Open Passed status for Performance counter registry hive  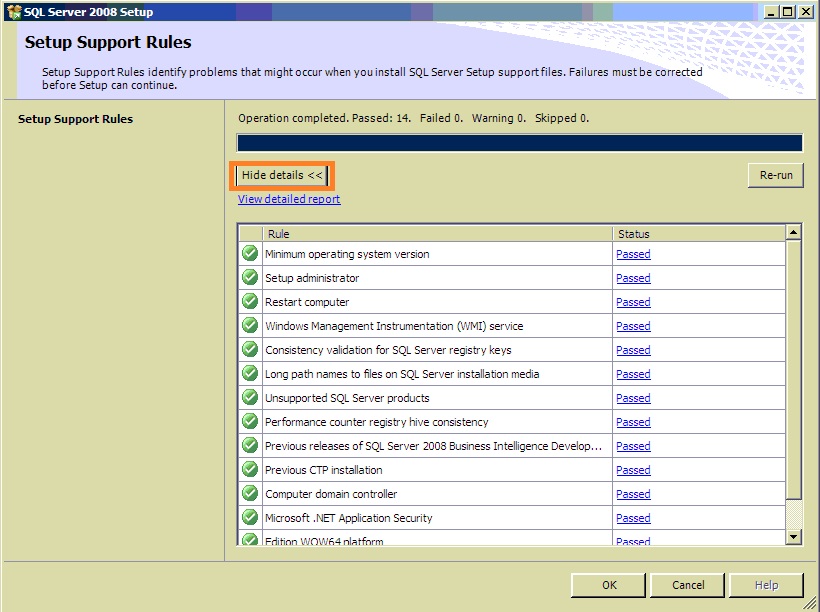(633, 423)
